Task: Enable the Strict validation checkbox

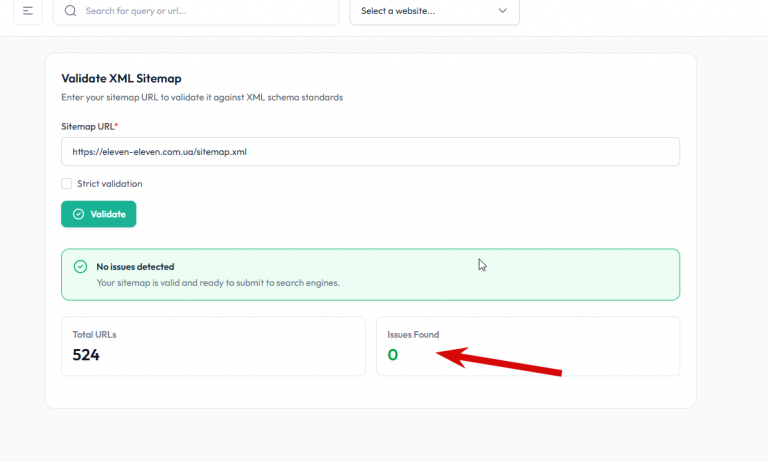Action: click(67, 184)
